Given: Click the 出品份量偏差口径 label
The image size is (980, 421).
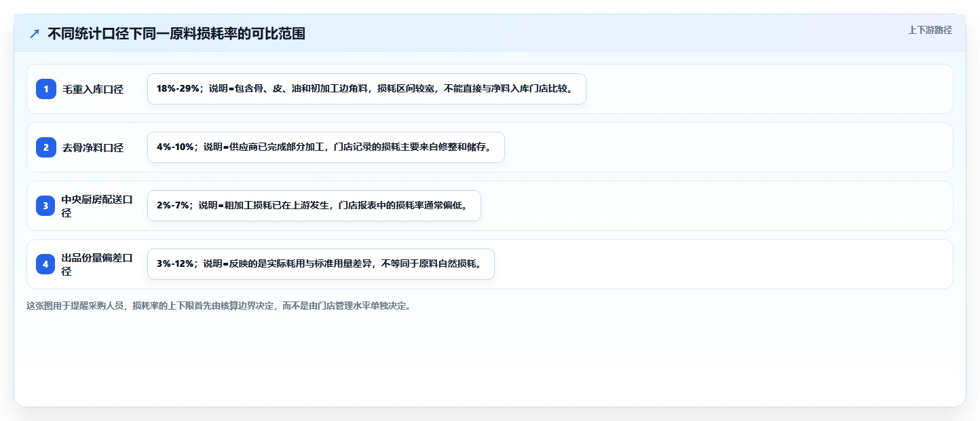Looking at the screenshot, I should [98, 264].
